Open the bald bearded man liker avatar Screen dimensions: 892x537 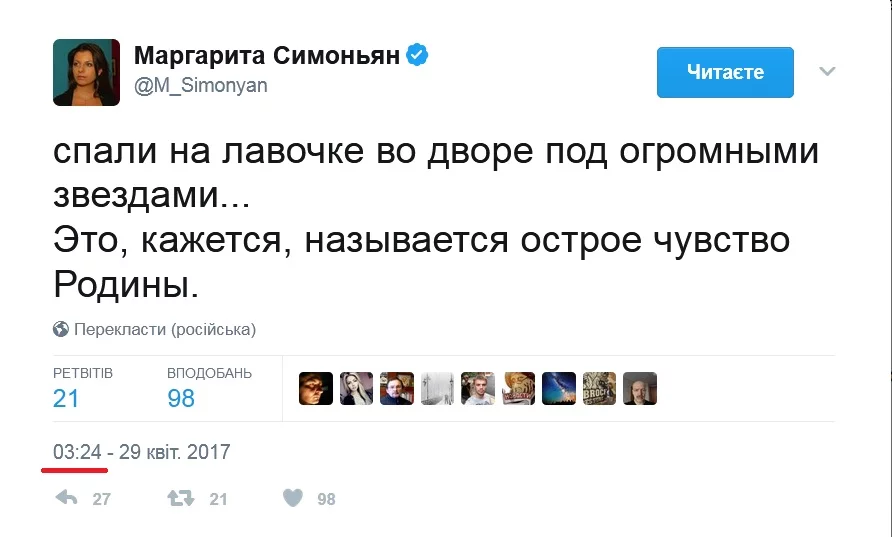point(640,388)
